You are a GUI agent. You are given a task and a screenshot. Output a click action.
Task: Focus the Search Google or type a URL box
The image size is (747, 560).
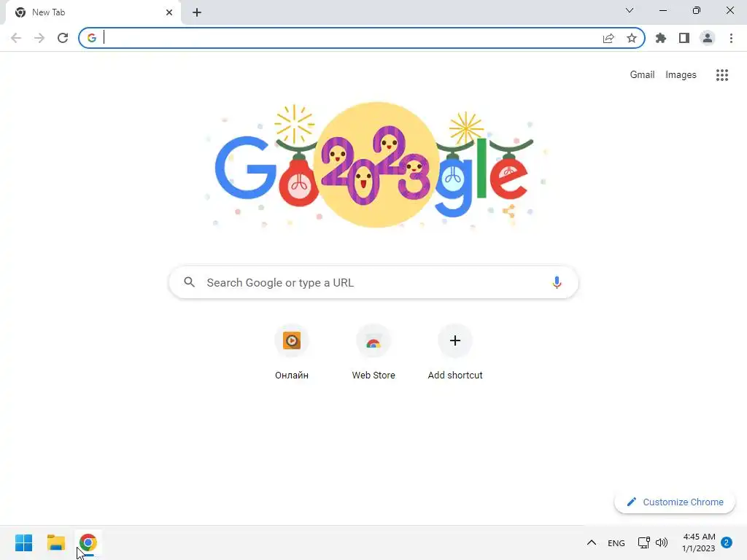coord(373,282)
